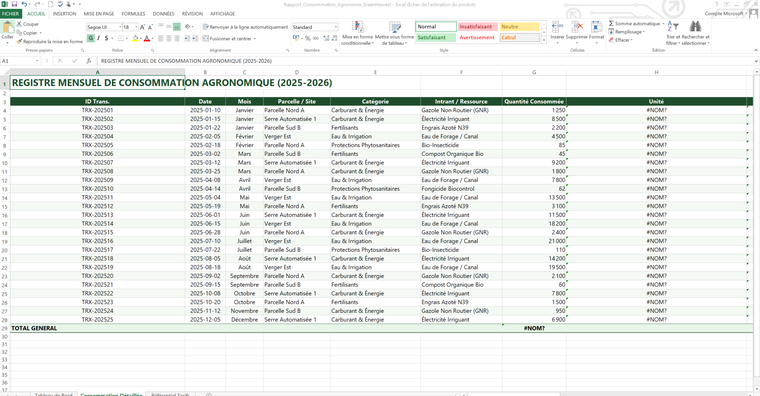This screenshot has width=760, height=396.
Task: Toggle bold (G) formatting
Action: pos(91,38)
